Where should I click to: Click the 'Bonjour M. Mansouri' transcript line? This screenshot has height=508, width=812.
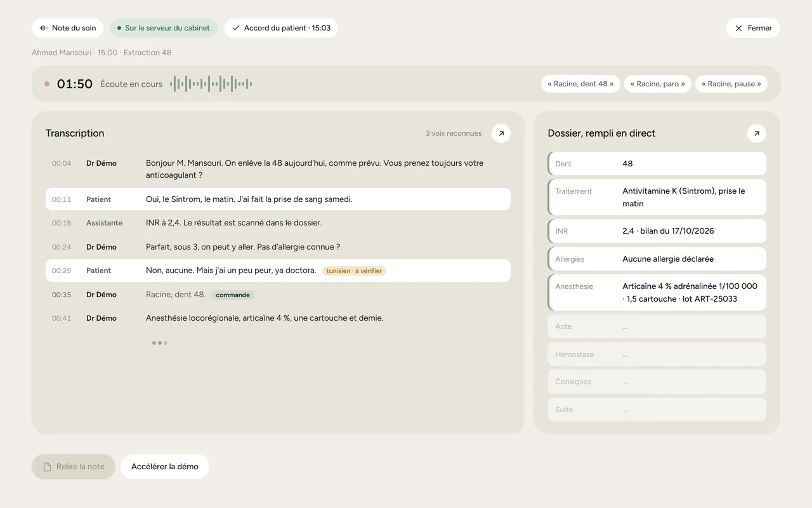point(278,169)
